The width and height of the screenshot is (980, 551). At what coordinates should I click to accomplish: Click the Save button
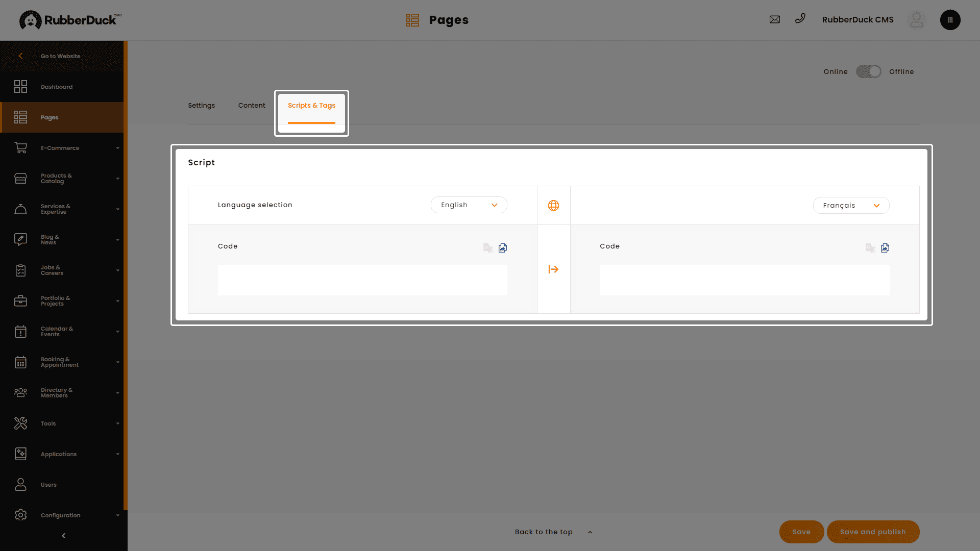801,532
